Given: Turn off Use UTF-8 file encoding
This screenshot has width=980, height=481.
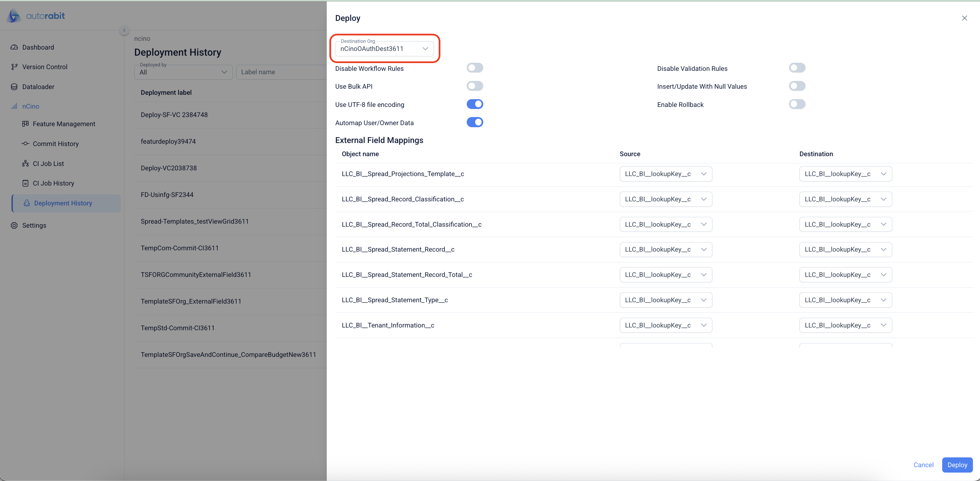Looking at the screenshot, I should 474,104.
